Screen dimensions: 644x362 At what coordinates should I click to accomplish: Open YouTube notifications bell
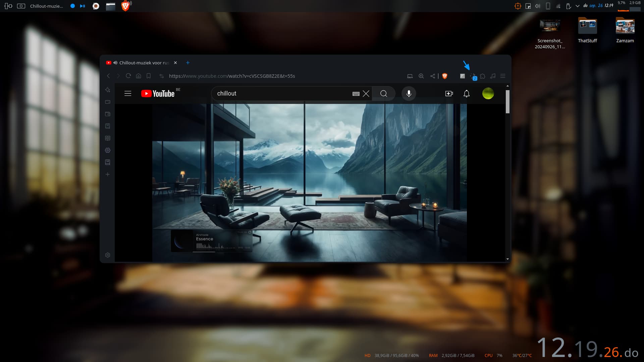click(467, 94)
